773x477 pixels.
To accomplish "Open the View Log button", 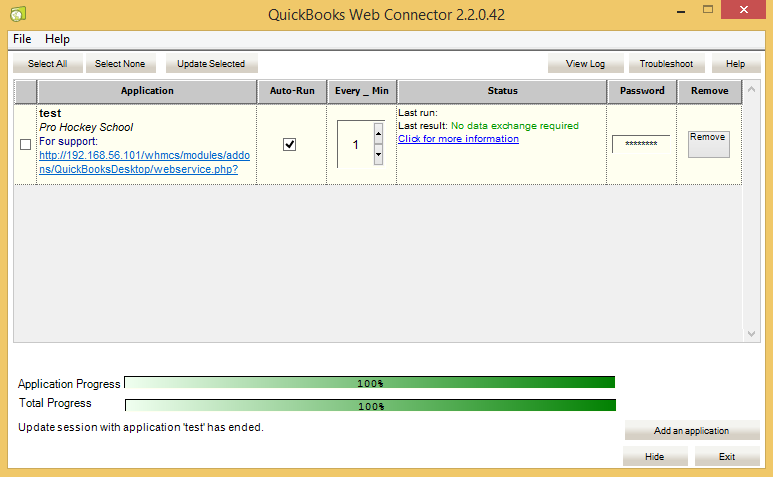I will point(585,64).
